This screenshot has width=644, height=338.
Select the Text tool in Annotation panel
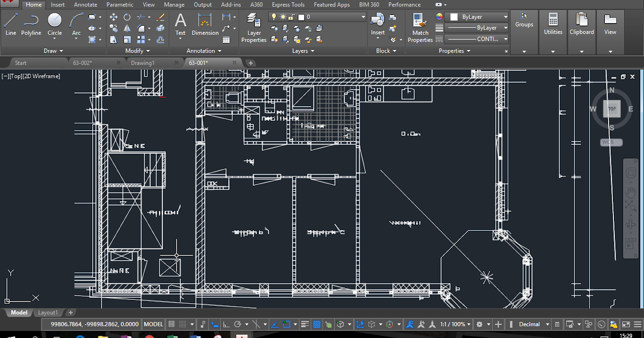180,24
